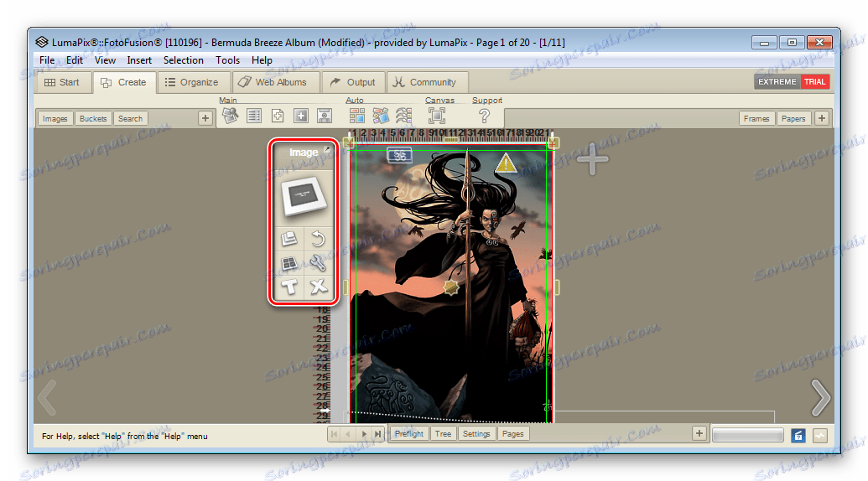The height and width of the screenshot is (481, 868).
Task: Step to next page arrow
Action: [364, 434]
